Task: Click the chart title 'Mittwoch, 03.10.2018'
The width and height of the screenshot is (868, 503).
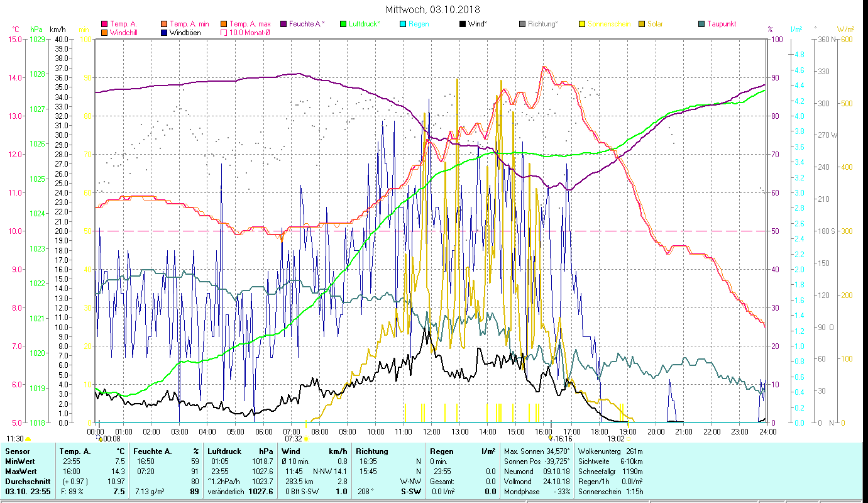Action: [432, 9]
